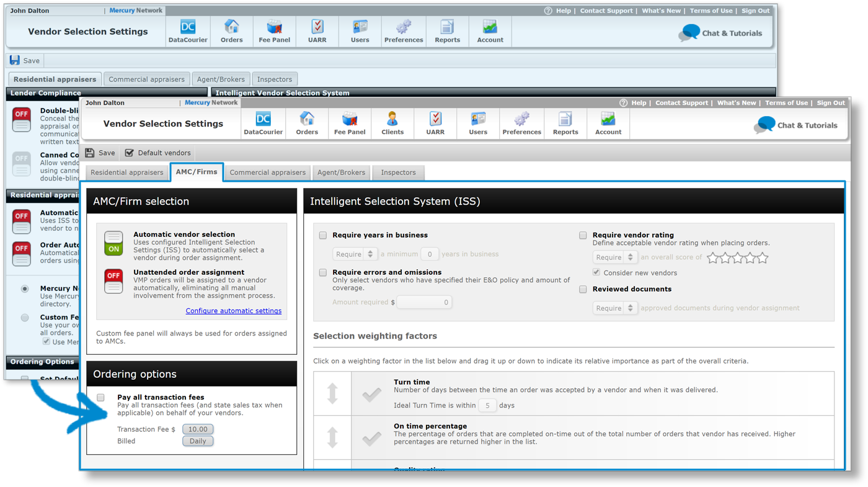The width and height of the screenshot is (868, 487).
Task: Open Fee Panel in the front window toolbar
Action: [350, 123]
